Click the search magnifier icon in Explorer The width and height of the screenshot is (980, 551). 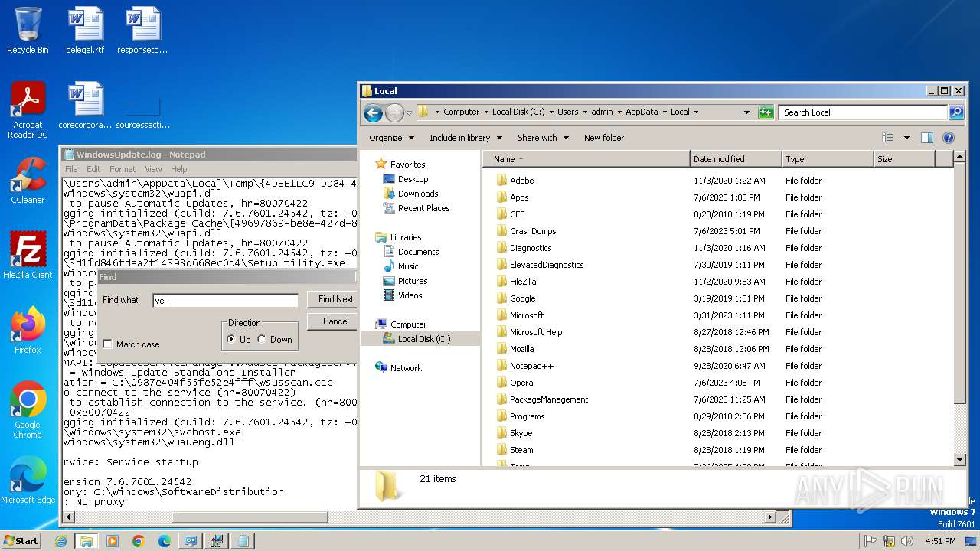pos(956,112)
